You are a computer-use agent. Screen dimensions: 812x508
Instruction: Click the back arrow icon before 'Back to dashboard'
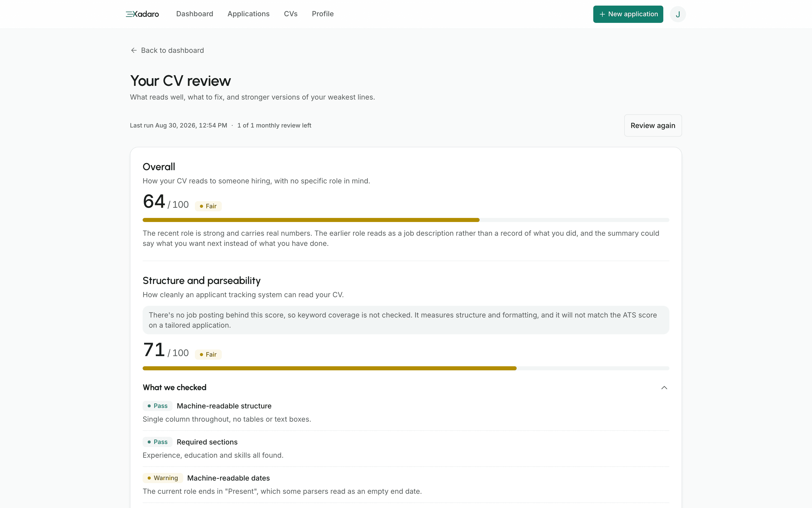tap(134, 50)
